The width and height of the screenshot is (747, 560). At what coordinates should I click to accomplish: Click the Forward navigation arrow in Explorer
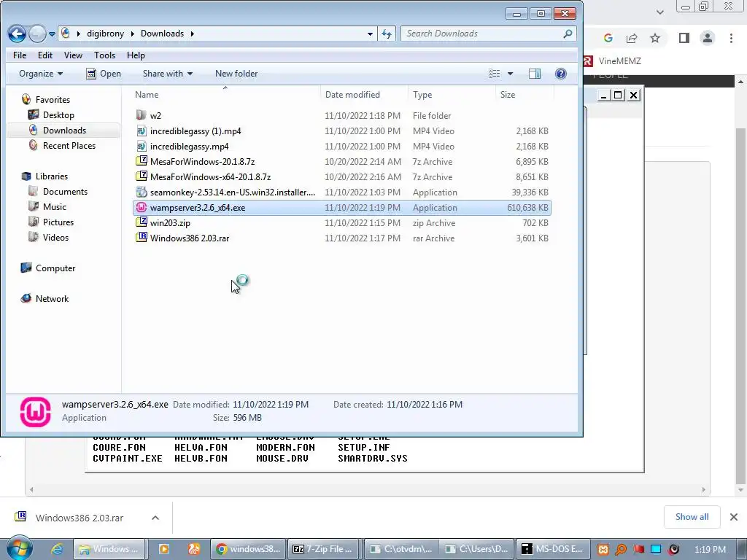click(37, 34)
